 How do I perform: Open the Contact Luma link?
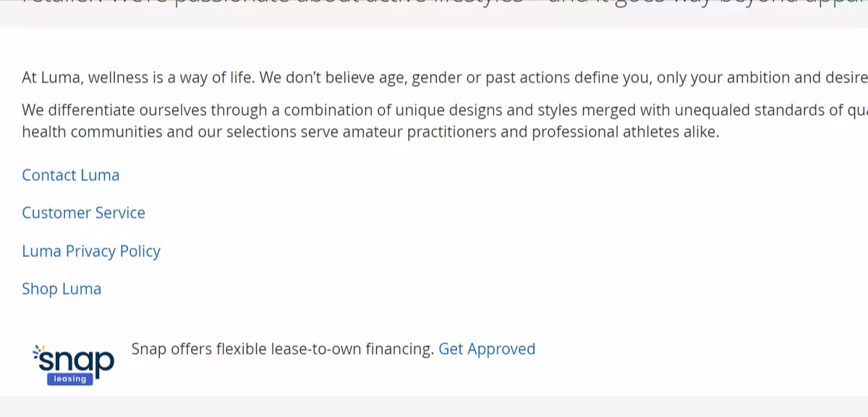click(70, 175)
